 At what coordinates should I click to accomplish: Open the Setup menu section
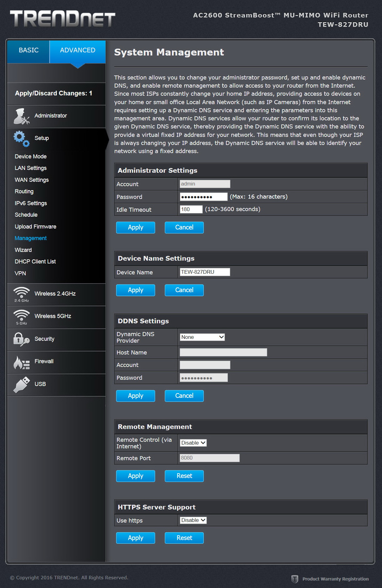point(56,138)
